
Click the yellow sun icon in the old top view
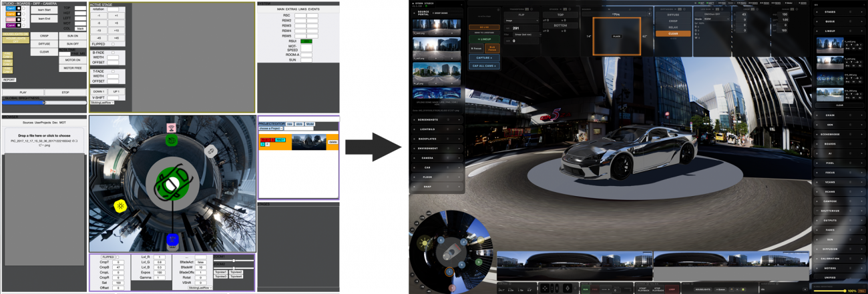pos(120,206)
